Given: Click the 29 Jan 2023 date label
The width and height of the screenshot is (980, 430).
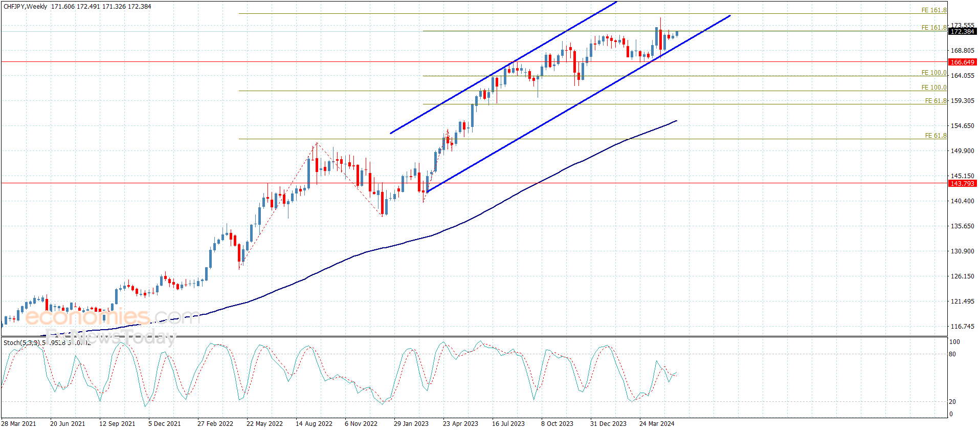Looking at the screenshot, I should (x=411, y=424).
